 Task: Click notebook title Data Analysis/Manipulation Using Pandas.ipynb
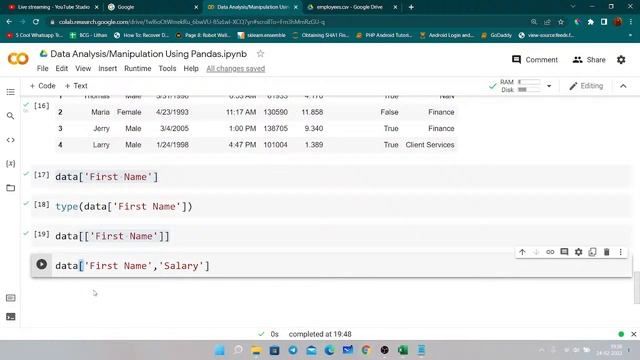[149, 53]
